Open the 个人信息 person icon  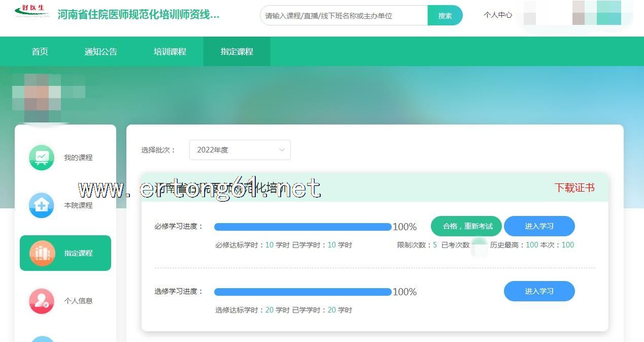coord(42,301)
